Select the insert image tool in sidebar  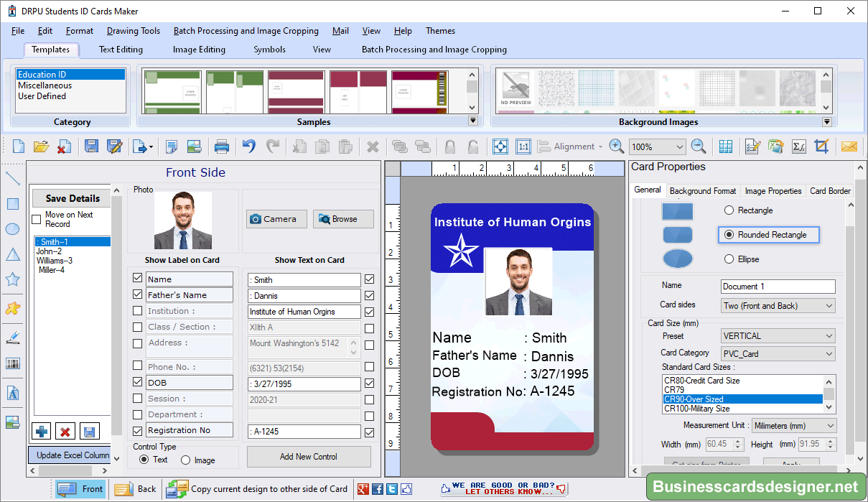pyautogui.click(x=12, y=422)
